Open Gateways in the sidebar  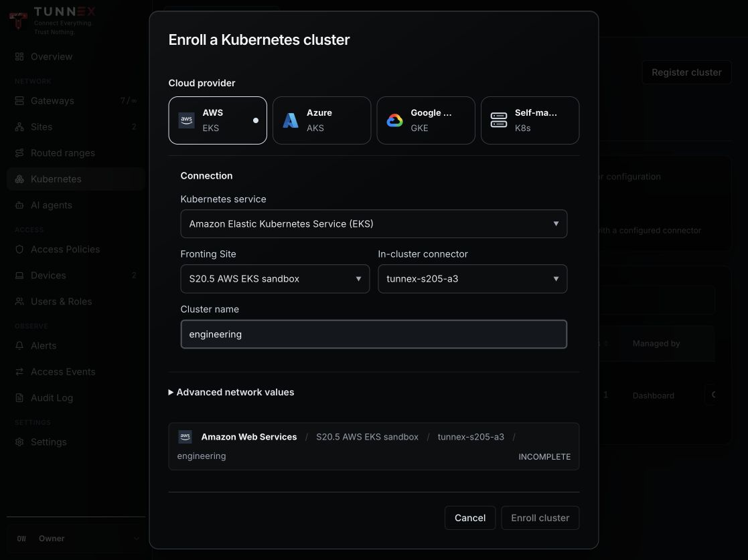[x=76, y=100]
